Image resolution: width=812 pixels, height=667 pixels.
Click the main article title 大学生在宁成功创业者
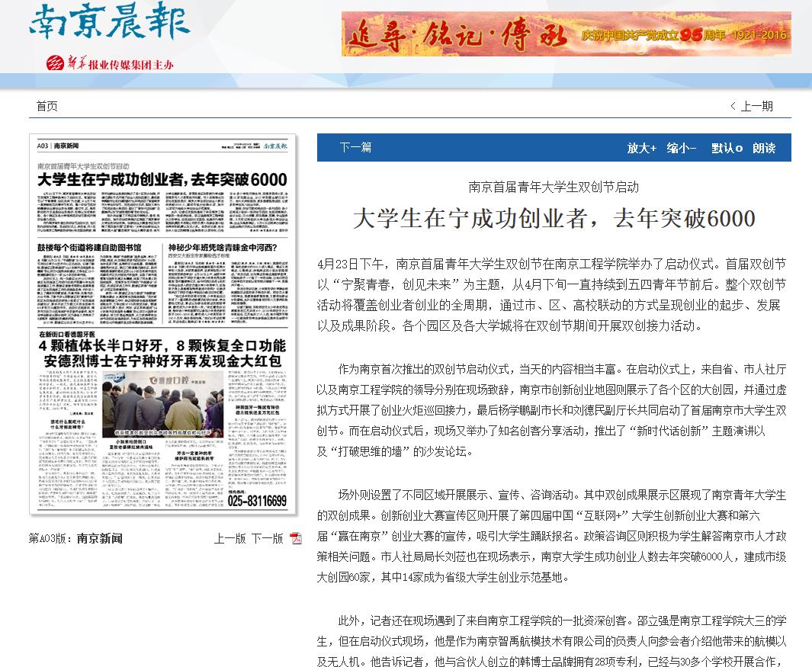point(554,219)
